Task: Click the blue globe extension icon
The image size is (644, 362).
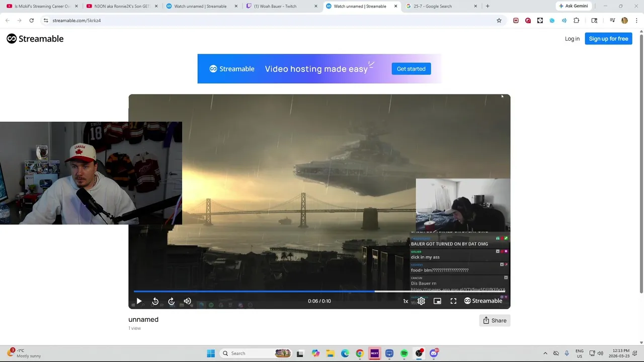Action: point(552,21)
